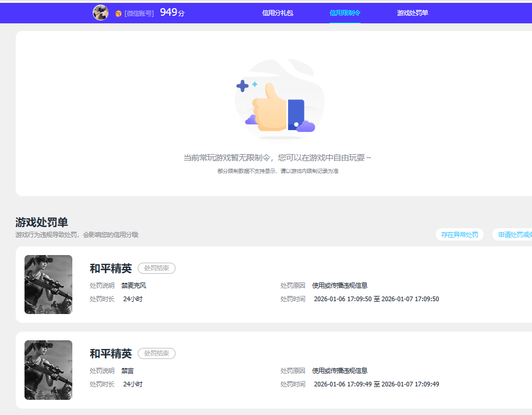Click the 处罚结束 badge on the 禁麦克风 card
Viewport: 532px width, 415px height.
(156, 268)
